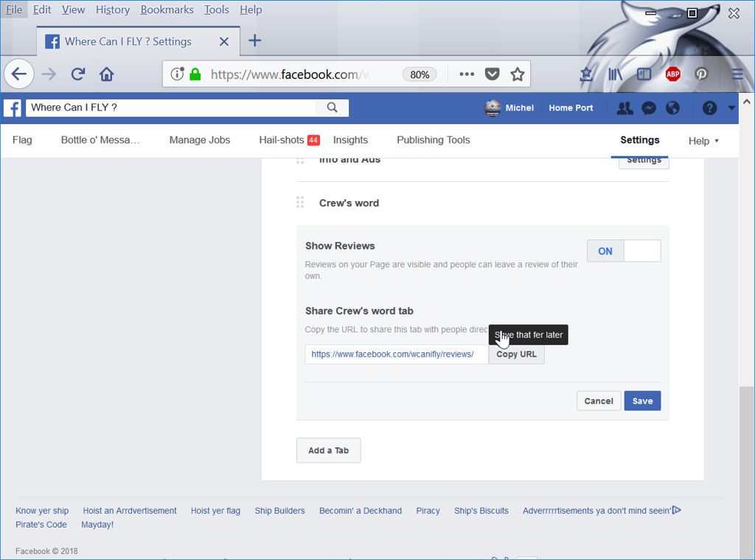Open the friend requests icon
This screenshot has height=560, width=755.
point(624,108)
